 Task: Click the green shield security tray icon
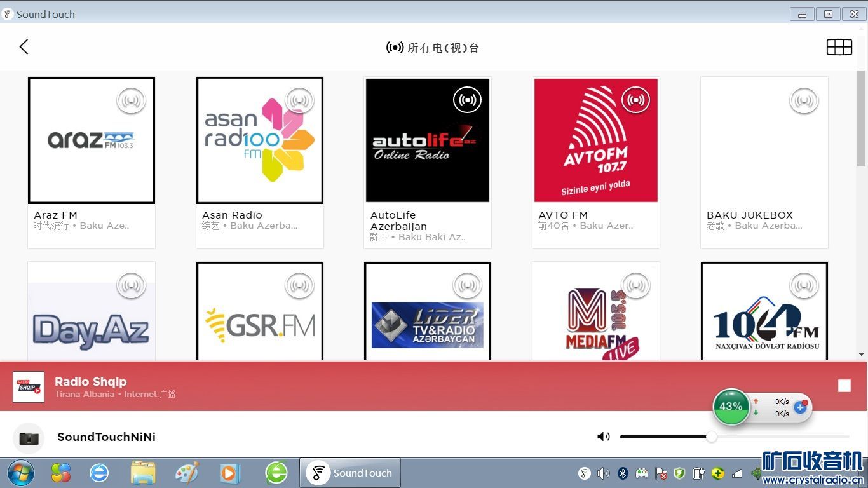679,473
